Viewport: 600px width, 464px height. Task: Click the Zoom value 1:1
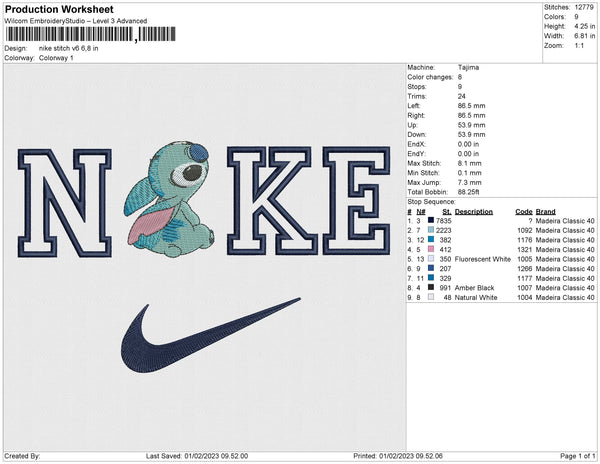coord(579,46)
